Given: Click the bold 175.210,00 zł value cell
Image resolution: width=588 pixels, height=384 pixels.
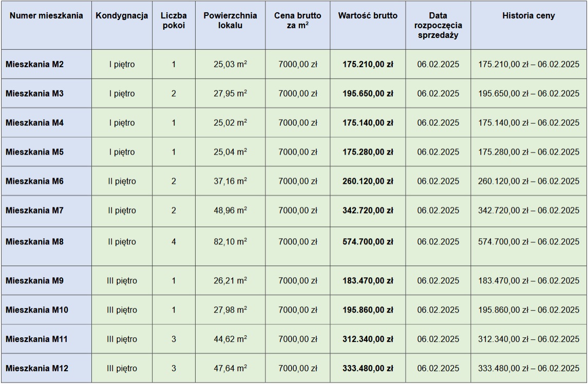Looking at the screenshot, I should click(x=368, y=65).
